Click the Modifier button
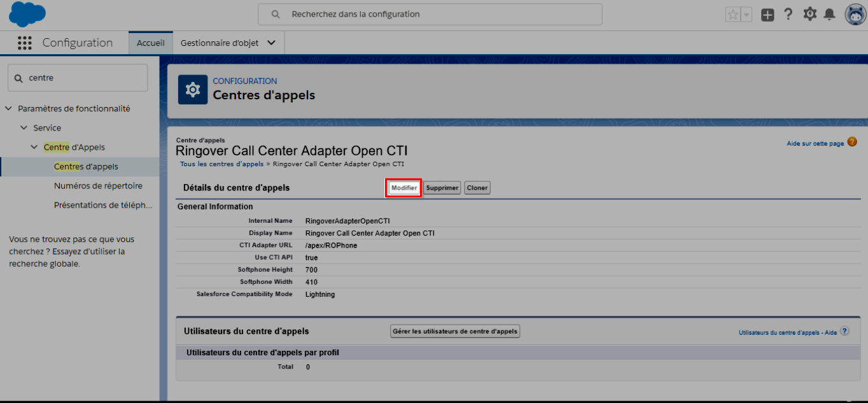The height and width of the screenshot is (403, 868). pos(404,188)
